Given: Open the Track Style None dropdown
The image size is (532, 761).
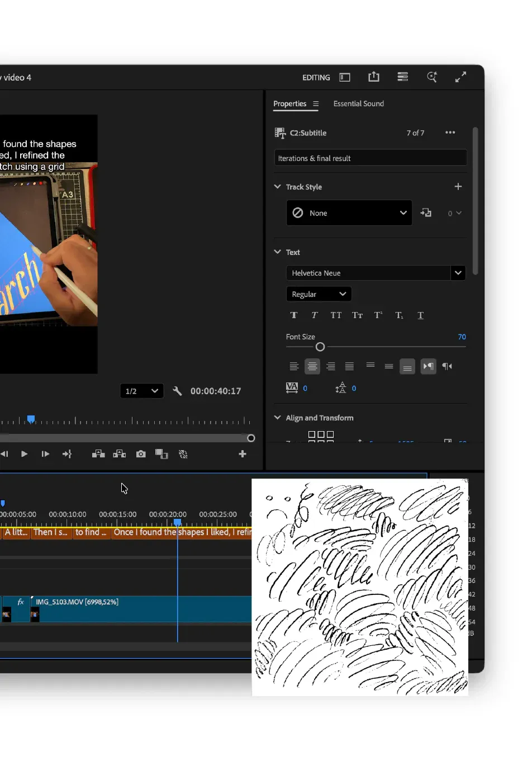Looking at the screenshot, I should [x=349, y=213].
